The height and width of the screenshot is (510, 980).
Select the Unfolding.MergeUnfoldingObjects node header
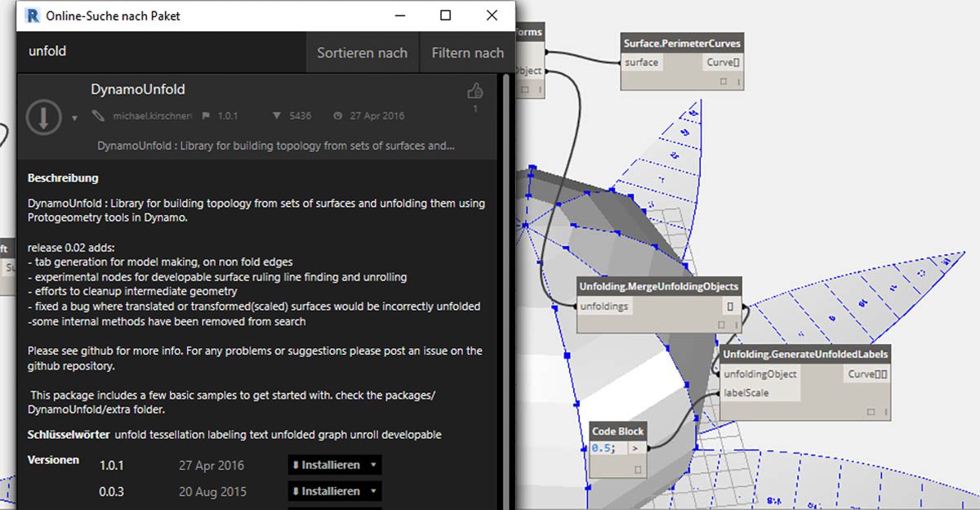click(658, 287)
